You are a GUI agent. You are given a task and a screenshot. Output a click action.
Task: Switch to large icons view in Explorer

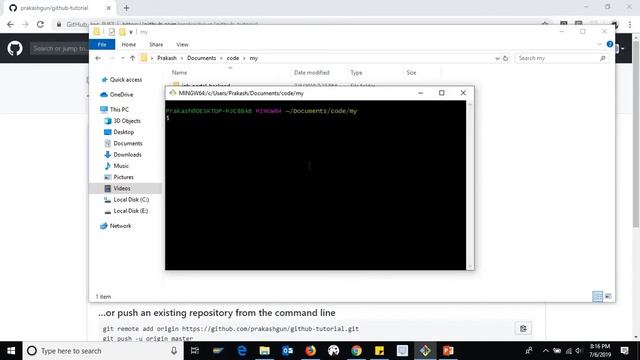tap(608, 296)
